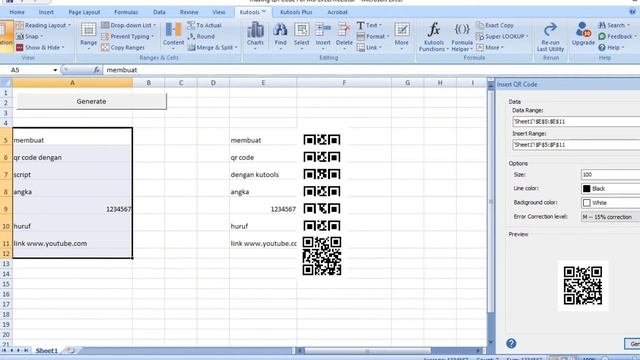Click the Data Range input field

click(576, 121)
